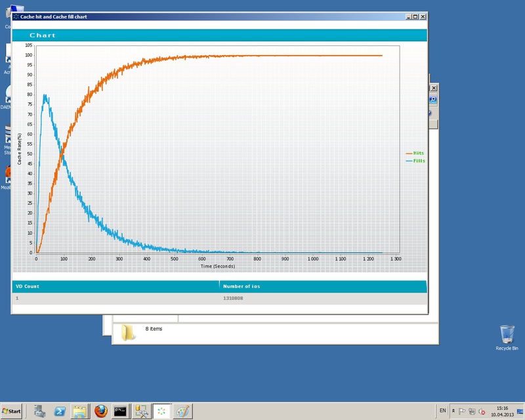Launch Mozilla Firefox from the taskbar
The width and height of the screenshot is (525, 420).
click(x=100, y=411)
